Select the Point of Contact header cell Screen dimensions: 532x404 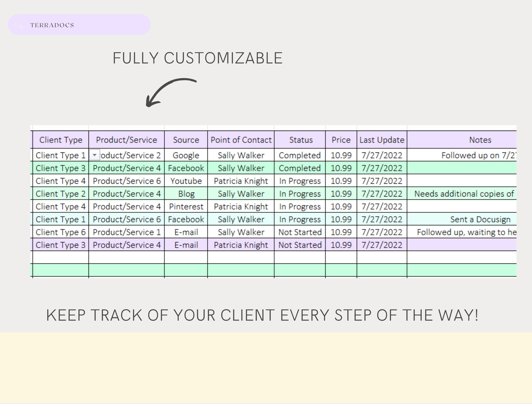[x=241, y=140]
